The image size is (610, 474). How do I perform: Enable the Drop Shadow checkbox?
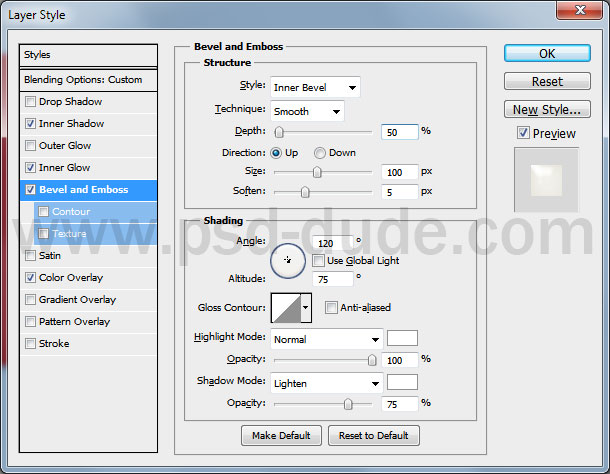(30, 102)
